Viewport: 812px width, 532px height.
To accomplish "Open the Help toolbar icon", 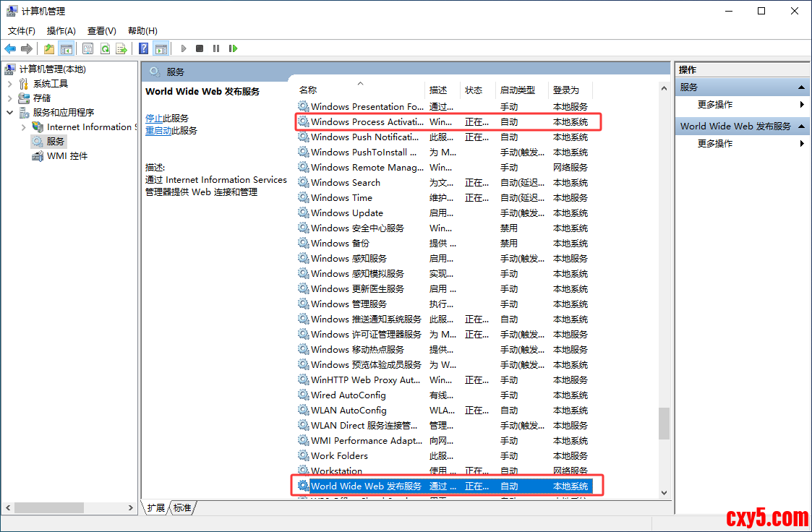I will tap(144, 48).
